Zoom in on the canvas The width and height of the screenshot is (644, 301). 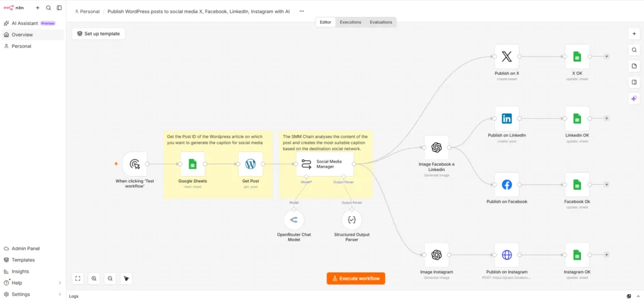[x=94, y=278]
